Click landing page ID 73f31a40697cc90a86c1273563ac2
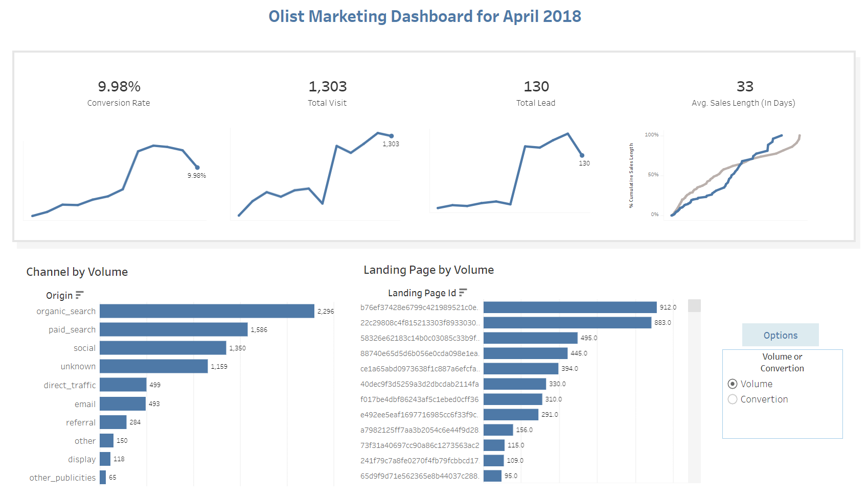868x499 pixels. tap(420, 445)
